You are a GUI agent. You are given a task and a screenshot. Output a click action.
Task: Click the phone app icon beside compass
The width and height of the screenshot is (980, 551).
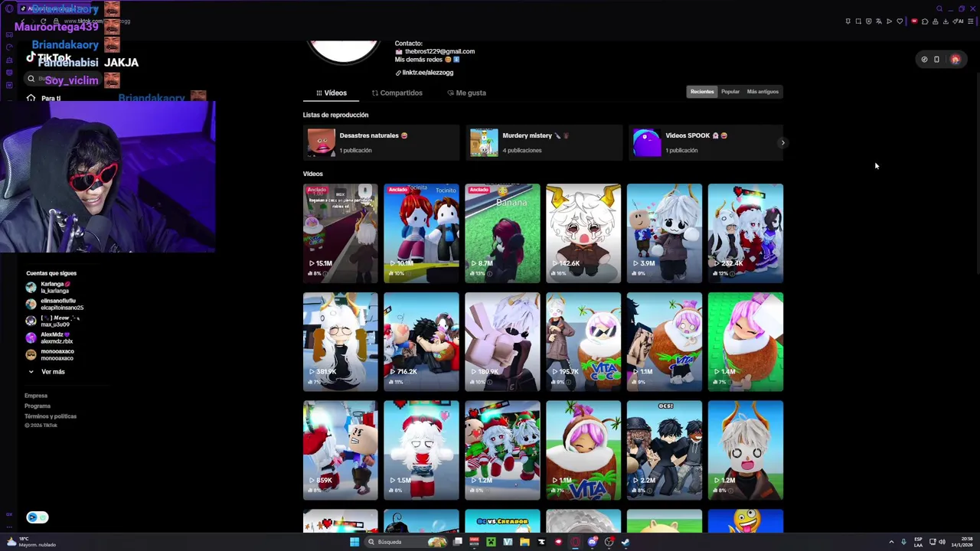tap(936, 59)
